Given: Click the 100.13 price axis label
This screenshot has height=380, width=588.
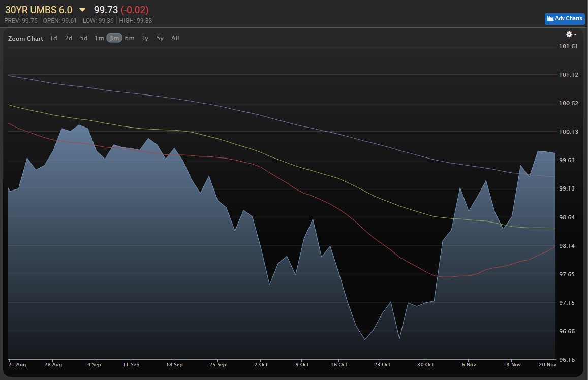Looking at the screenshot, I should (568, 132).
